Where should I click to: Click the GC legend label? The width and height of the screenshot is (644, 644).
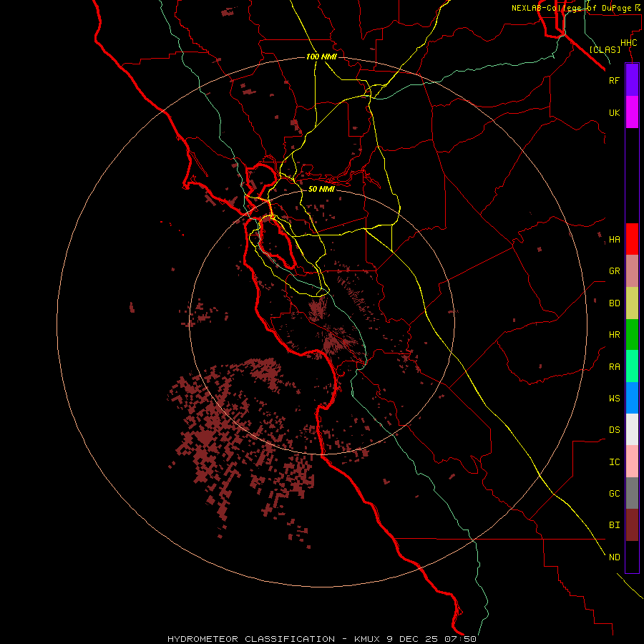[x=614, y=494]
